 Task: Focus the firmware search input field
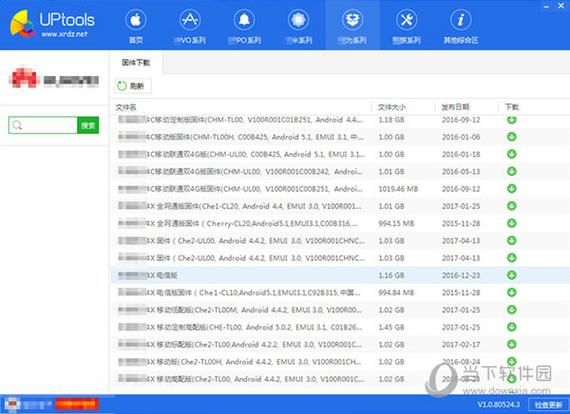click(43, 125)
